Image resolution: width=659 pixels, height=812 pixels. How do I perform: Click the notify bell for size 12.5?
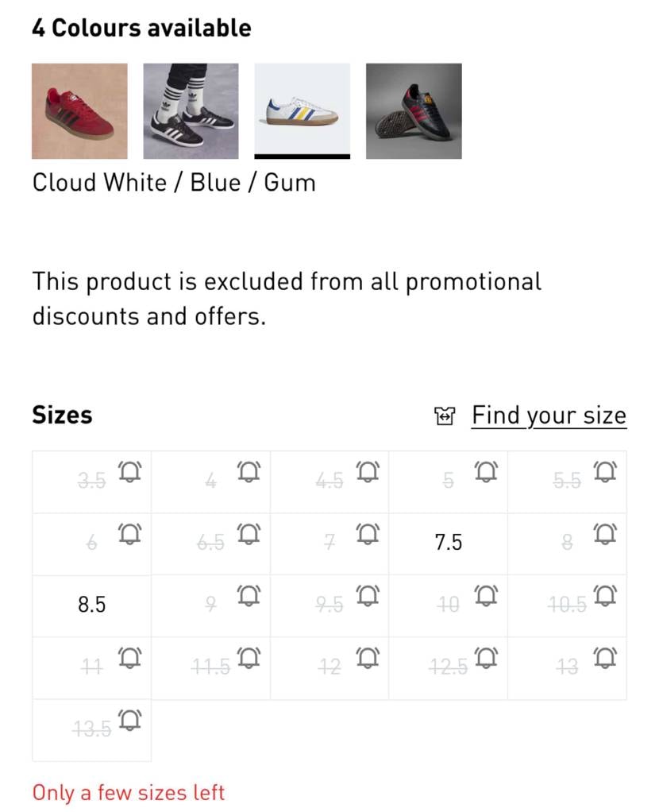(x=487, y=658)
